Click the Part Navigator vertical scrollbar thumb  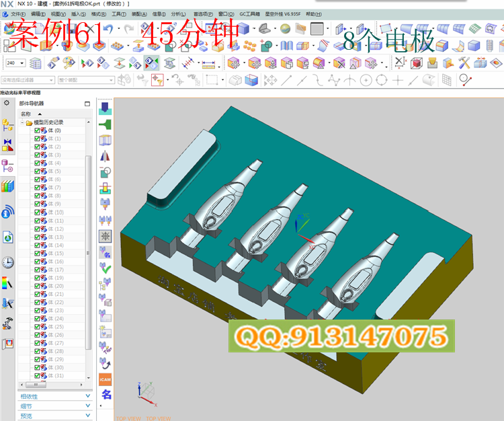(88, 252)
